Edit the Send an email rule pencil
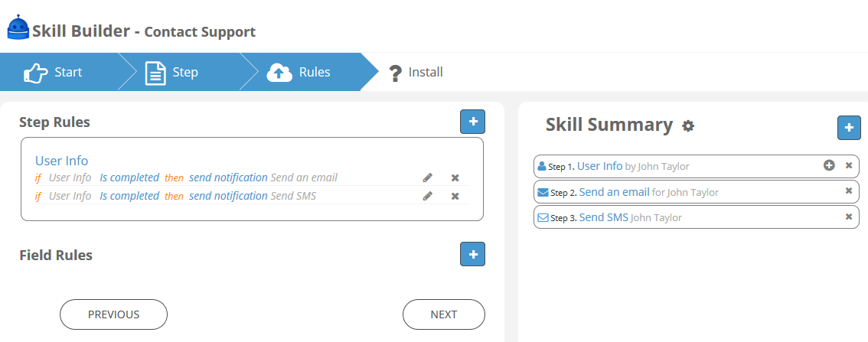The image size is (868, 342). pyautogui.click(x=427, y=178)
